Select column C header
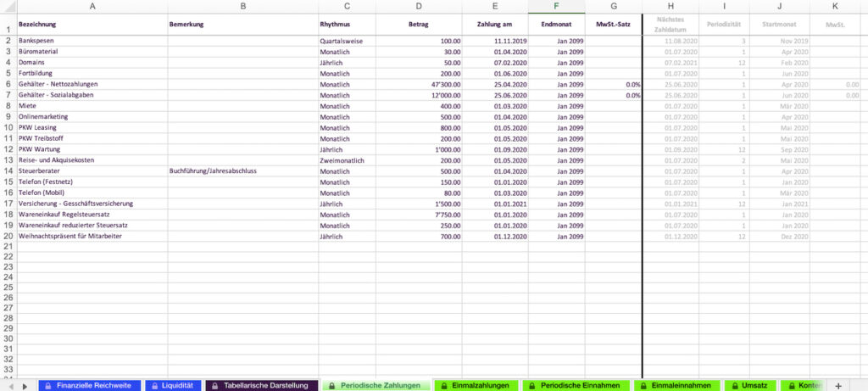 347,7
